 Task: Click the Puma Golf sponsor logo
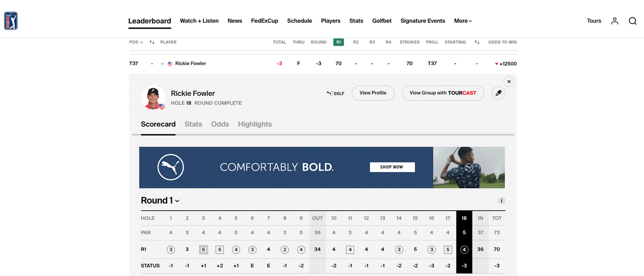point(335,93)
